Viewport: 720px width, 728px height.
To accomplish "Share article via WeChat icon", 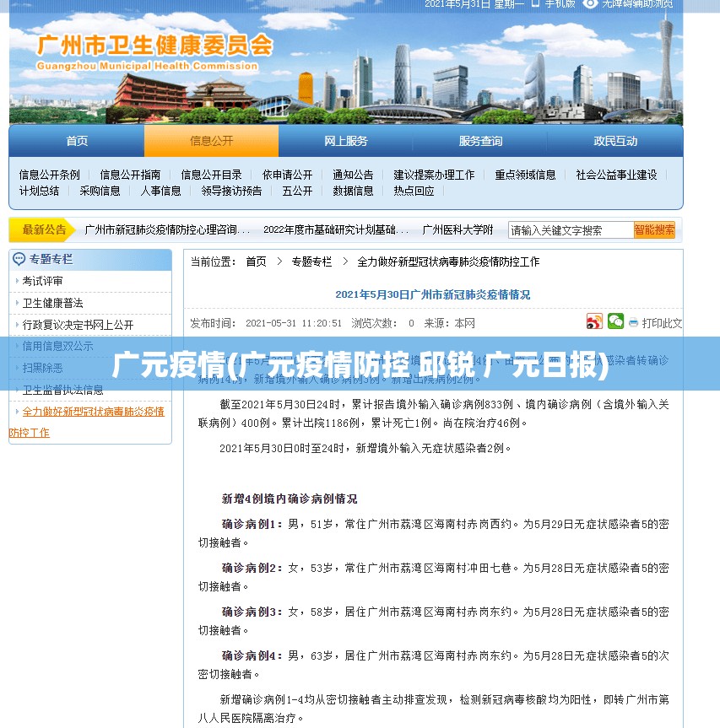I will point(615,321).
